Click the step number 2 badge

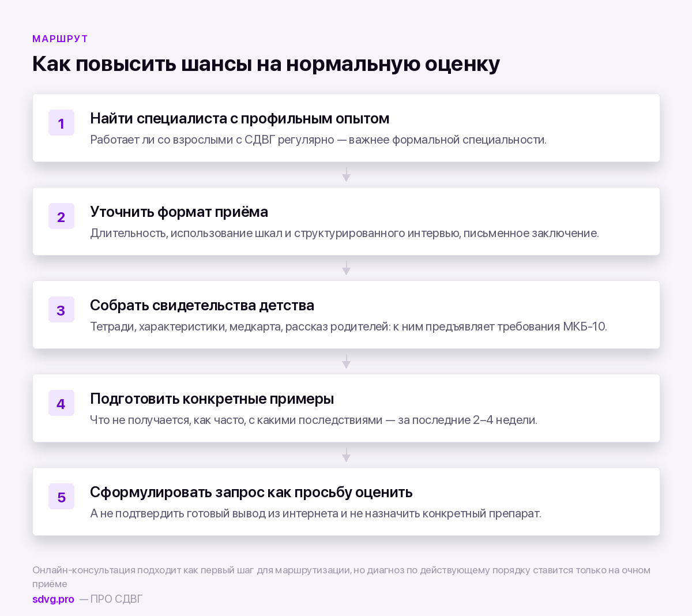pyautogui.click(x=61, y=216)
